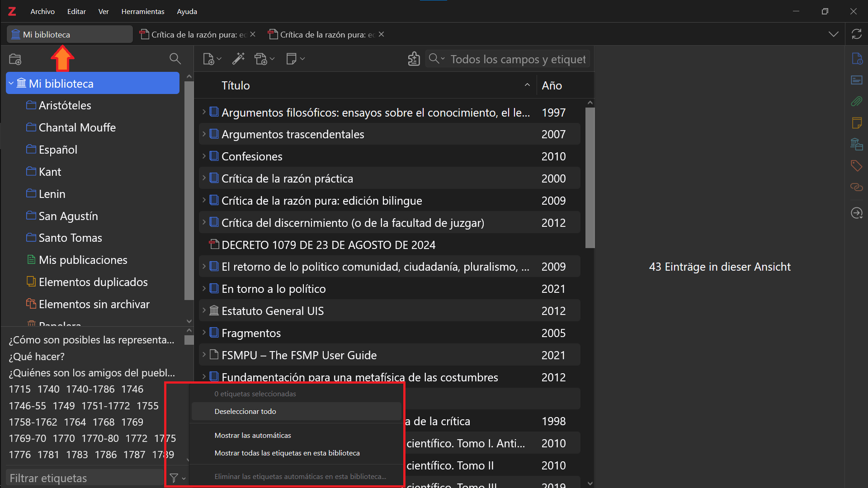This screenshot has height=488, width=868.
Task: Click Deseleccionar todo menu entry
Action: 245,412
